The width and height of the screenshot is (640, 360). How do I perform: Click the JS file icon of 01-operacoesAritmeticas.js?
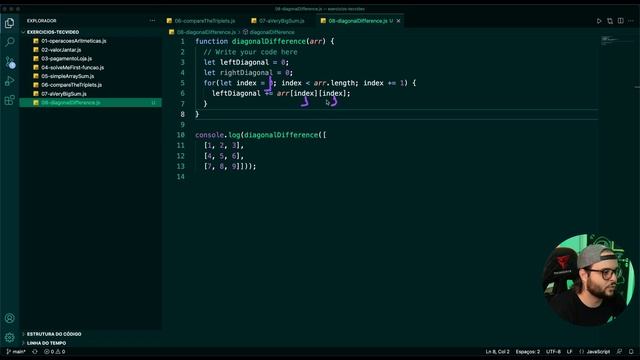(x=36, y=41)
